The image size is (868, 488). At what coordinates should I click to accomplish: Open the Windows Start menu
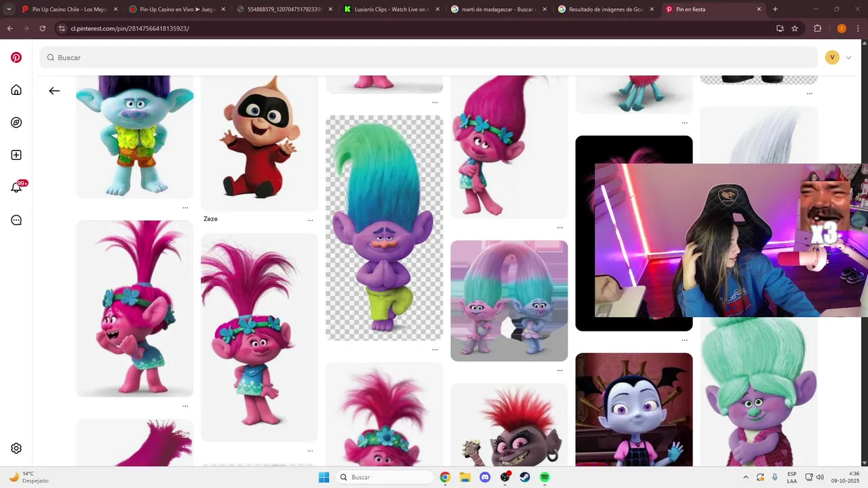323,477
